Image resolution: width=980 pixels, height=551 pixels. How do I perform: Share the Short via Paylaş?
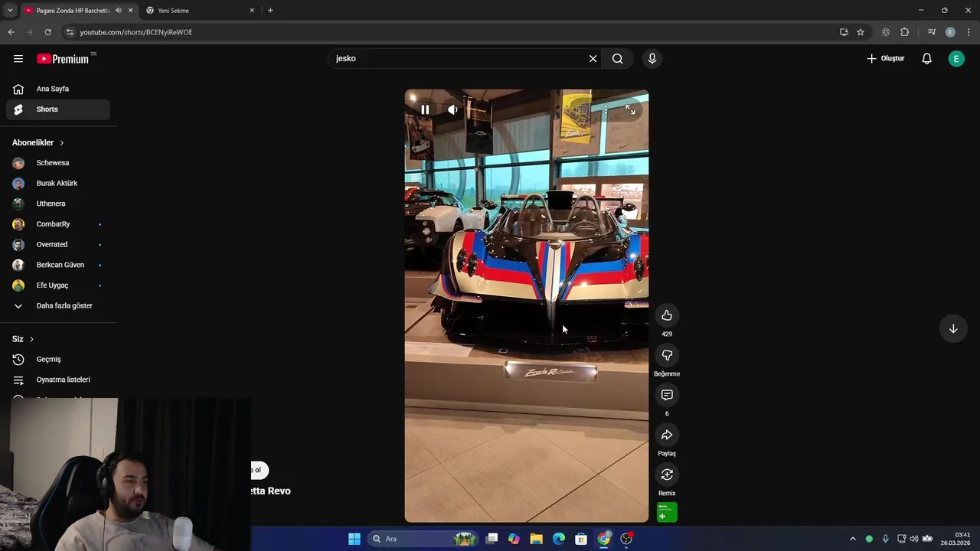coord(667,435)
